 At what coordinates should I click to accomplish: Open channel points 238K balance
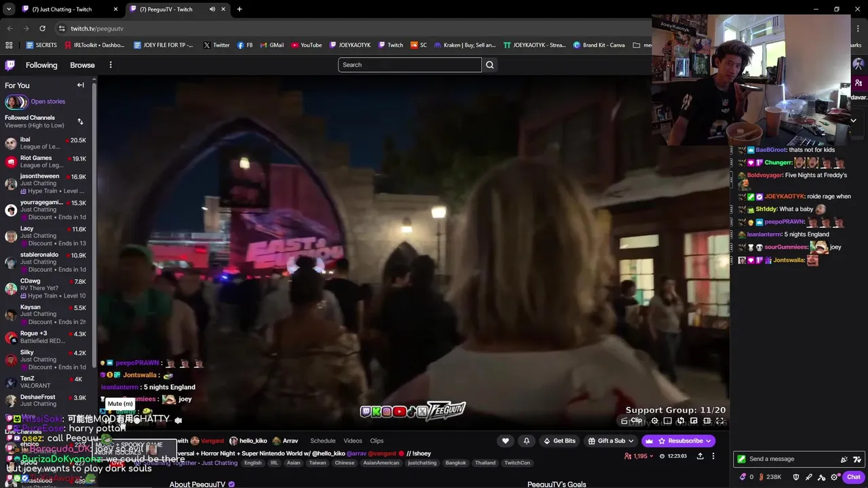(770, 477)
